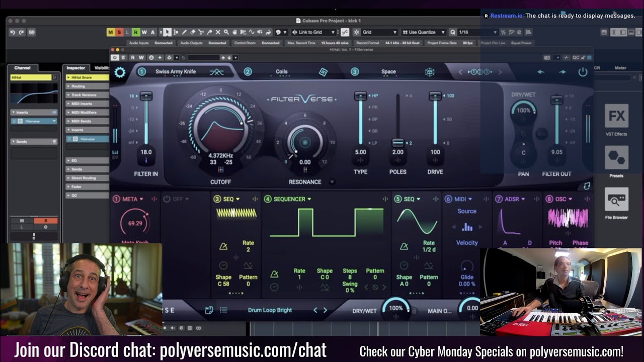This screenshot has height=362, width=644.
Task: Toggle the Listen L button in Cubase toolbar
Action: 127,32
